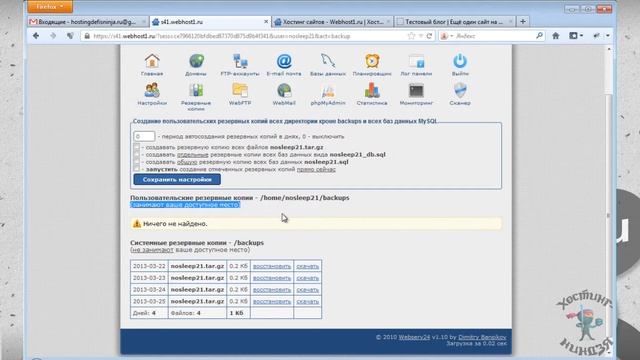Click скачать for 2013-03-24 backup
This screenshot has height=360, width=640.
(x=307, y=290)
